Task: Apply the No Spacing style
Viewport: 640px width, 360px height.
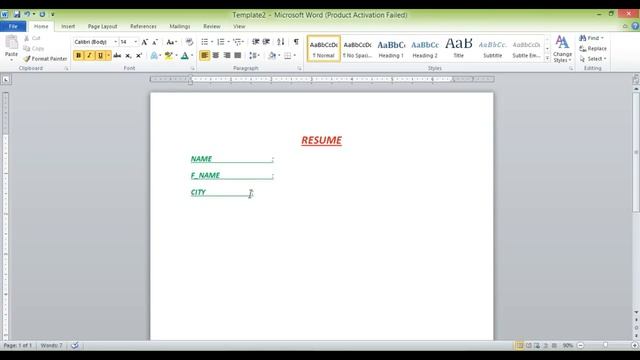Action: pyautogui.click(x=358, y=49)
